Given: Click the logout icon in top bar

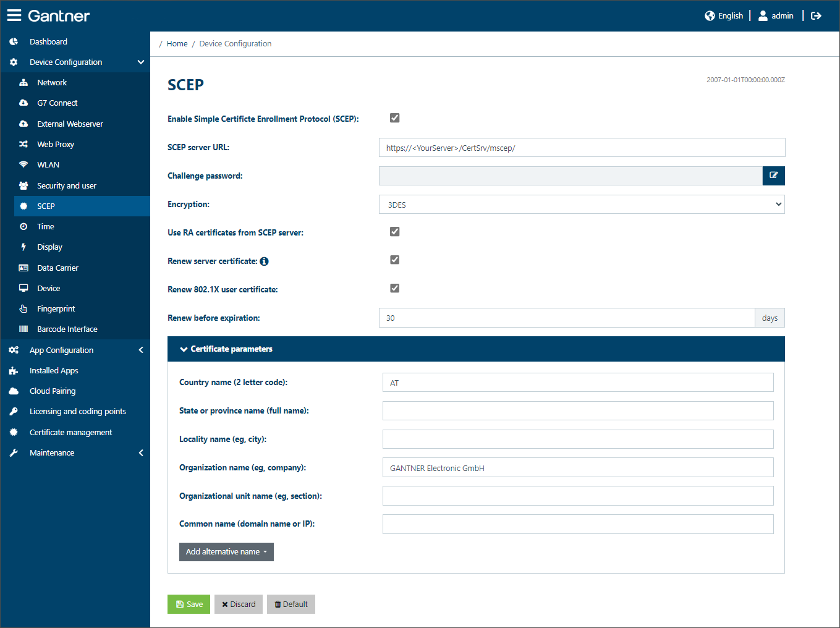Looking at the screenshot, I should (x=816, y=15).
